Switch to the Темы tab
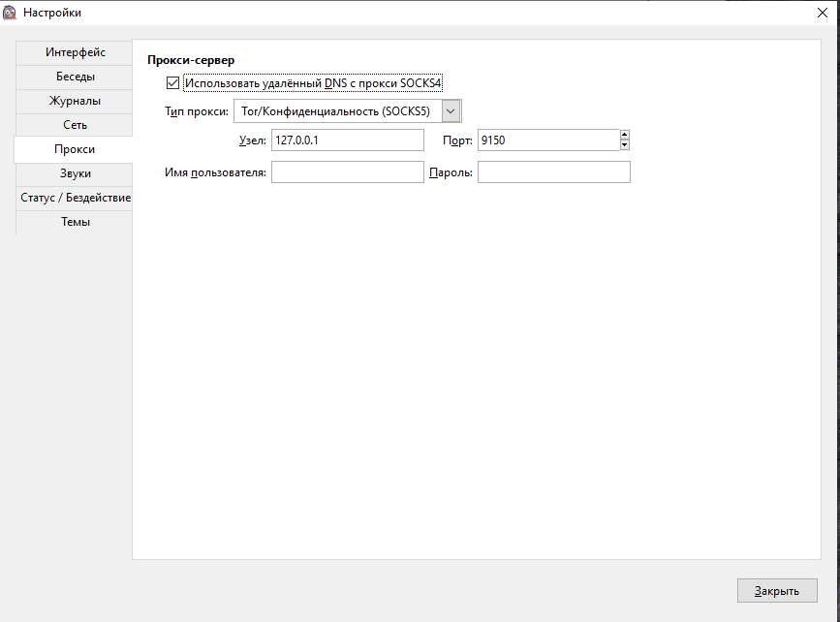840x622 pixels. pos(74,222)
